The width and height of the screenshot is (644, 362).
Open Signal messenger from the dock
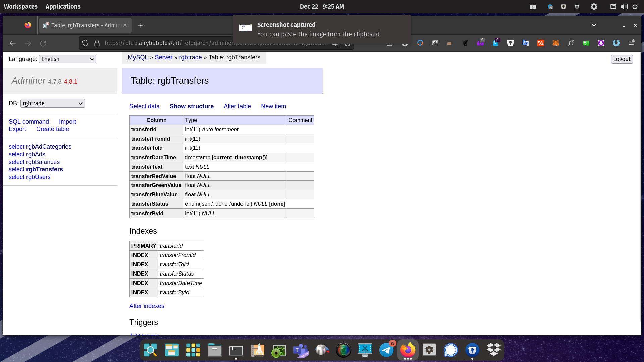pyautogui.click(x=451, y=350)
